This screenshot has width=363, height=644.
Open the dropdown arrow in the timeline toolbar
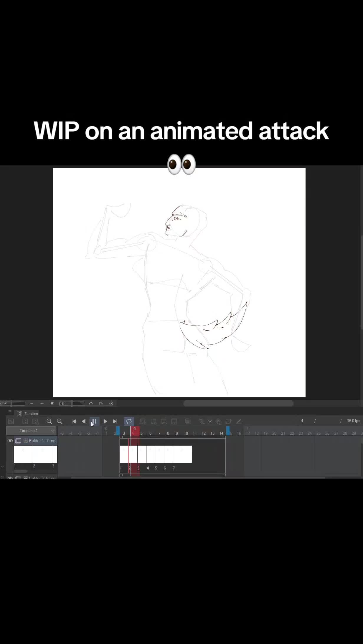tap(210, 421)
